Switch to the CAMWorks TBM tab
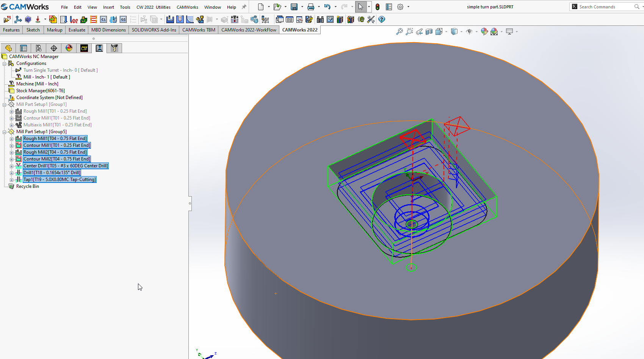Image resolution: width=644 pixels, height=359 pixels. [199, 30]
